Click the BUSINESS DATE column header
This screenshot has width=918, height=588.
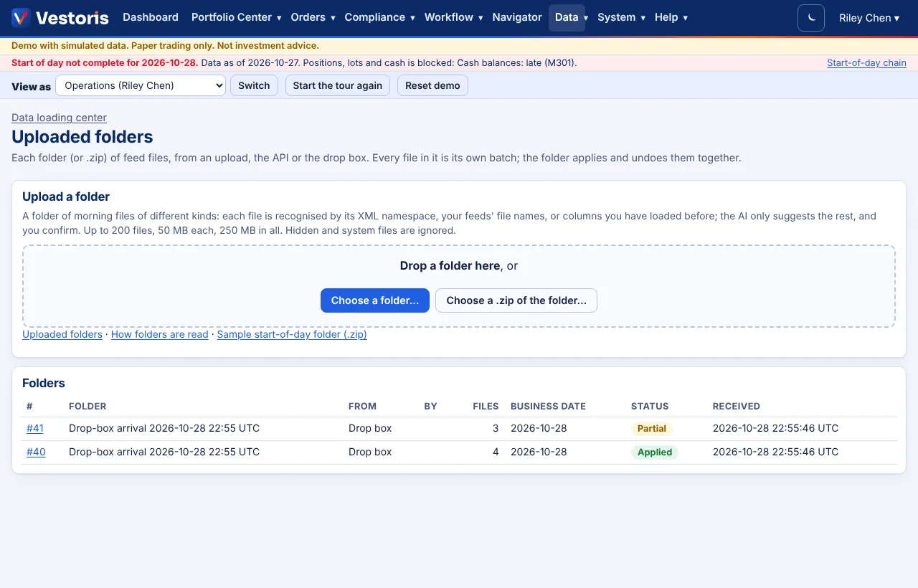[x=548, y=406]
